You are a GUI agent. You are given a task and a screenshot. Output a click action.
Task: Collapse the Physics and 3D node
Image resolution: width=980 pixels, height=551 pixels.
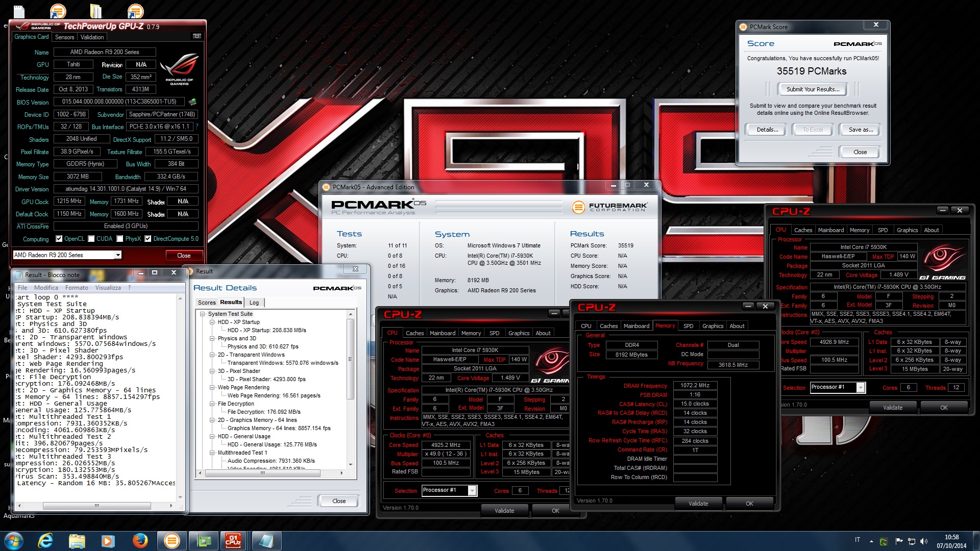pyautogui.click(x=212, y=339)
